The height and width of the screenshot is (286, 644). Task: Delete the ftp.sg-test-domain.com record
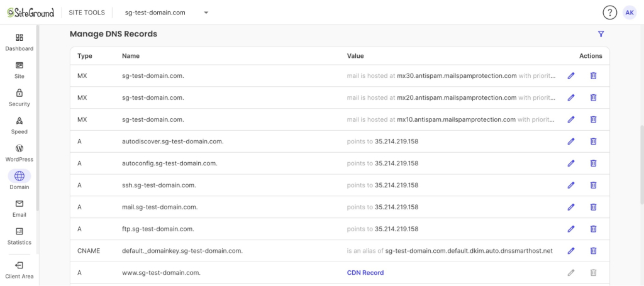(x=594, y=229)
